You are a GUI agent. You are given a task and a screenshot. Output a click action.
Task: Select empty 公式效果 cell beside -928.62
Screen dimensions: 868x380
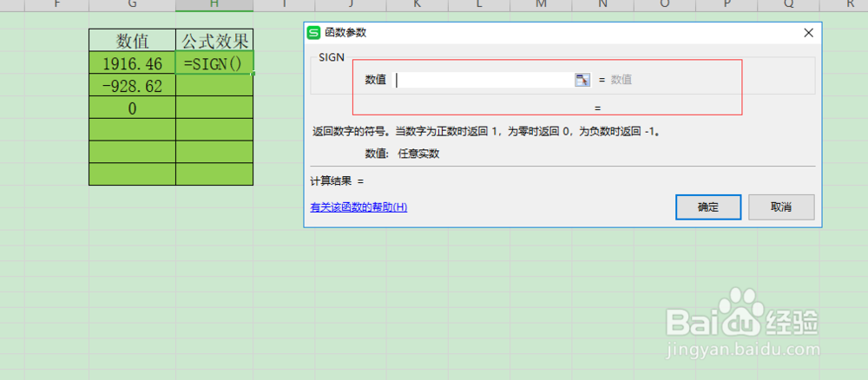pos(214,85)
